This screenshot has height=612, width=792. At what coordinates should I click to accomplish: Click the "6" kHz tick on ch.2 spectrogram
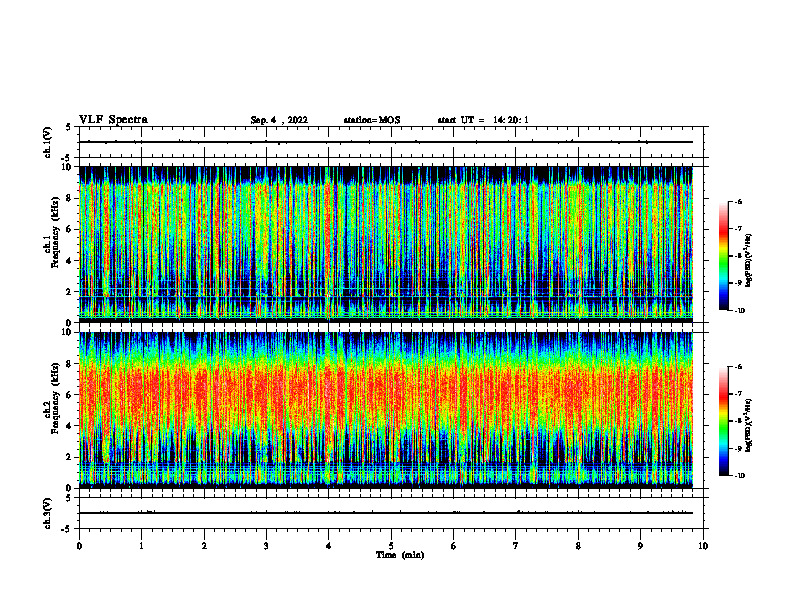click(70, 395)
